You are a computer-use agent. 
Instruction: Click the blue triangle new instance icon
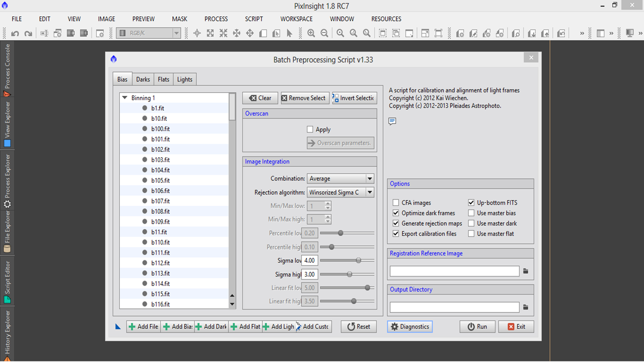pos(118,326)
